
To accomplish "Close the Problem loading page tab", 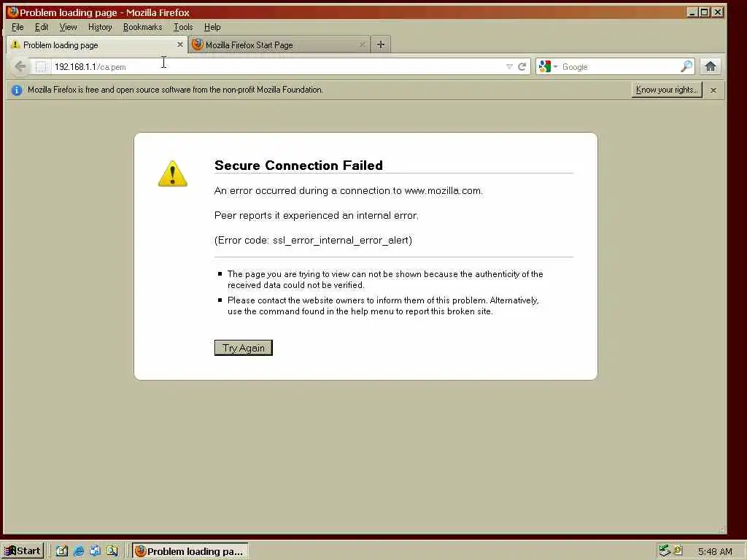I will point(180,44).
